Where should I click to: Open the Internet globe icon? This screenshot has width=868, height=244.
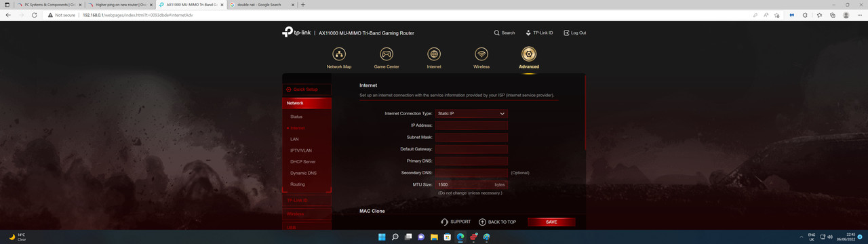[434, 54]
